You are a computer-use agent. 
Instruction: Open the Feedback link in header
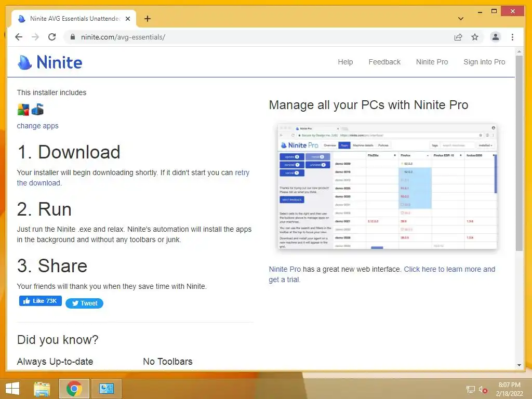click(384, 62)
